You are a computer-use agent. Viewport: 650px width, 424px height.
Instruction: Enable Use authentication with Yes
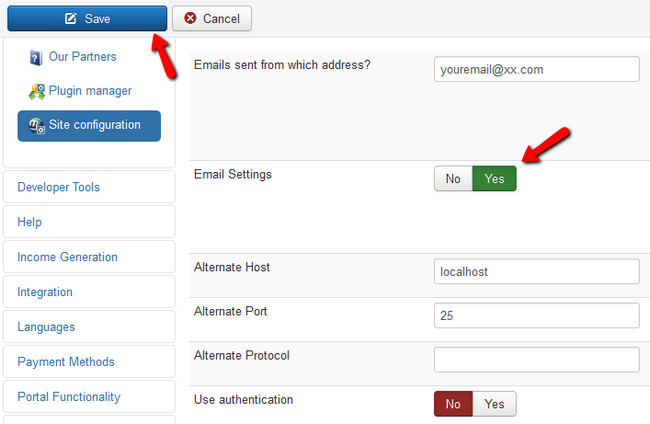[x=494, y=404]
